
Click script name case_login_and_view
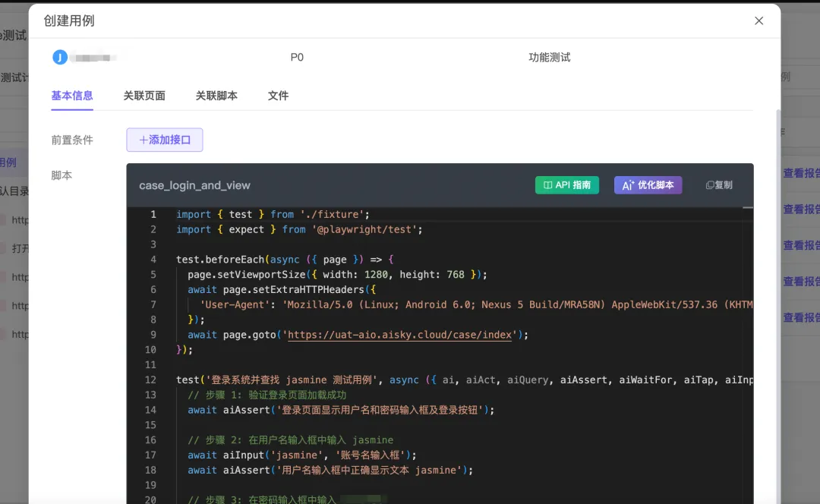coord(194,185)
